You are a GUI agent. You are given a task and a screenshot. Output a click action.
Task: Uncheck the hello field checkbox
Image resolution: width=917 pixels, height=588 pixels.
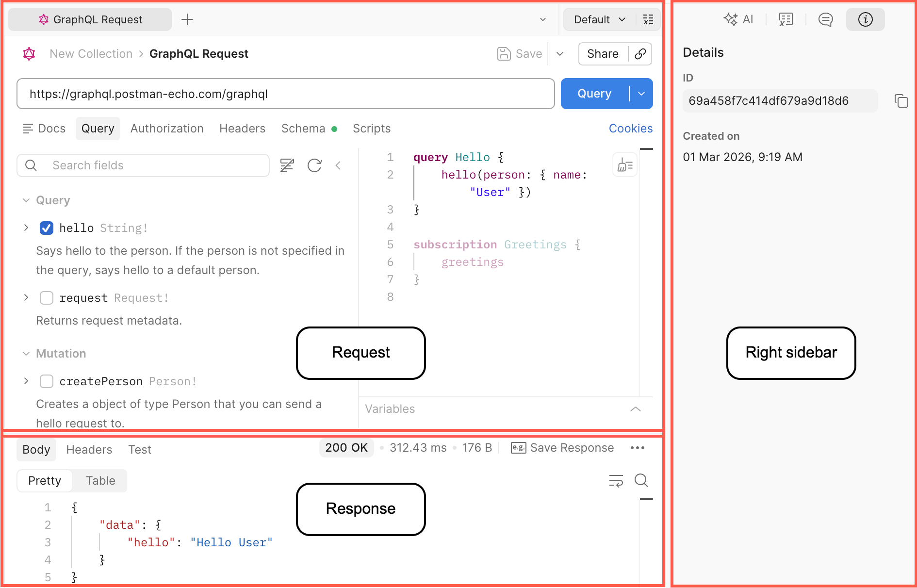47,228
